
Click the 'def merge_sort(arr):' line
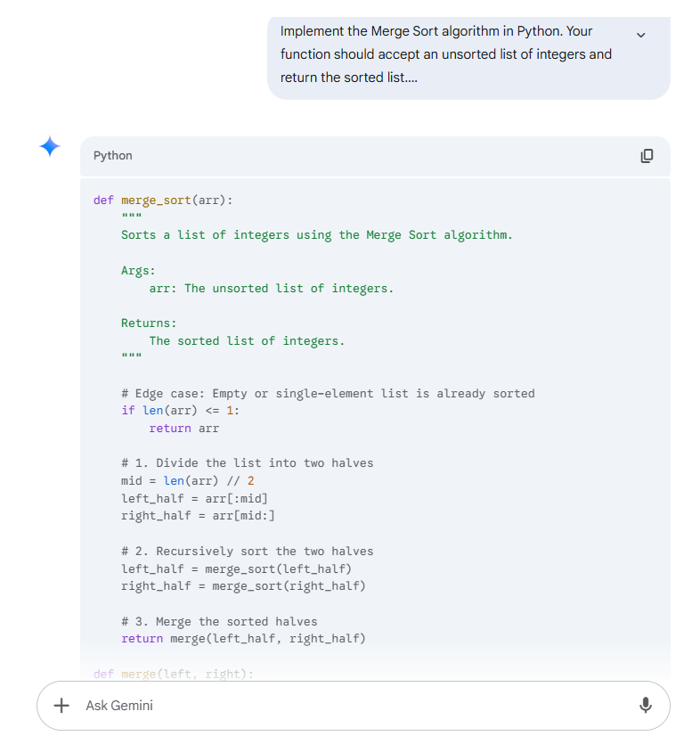163,200
